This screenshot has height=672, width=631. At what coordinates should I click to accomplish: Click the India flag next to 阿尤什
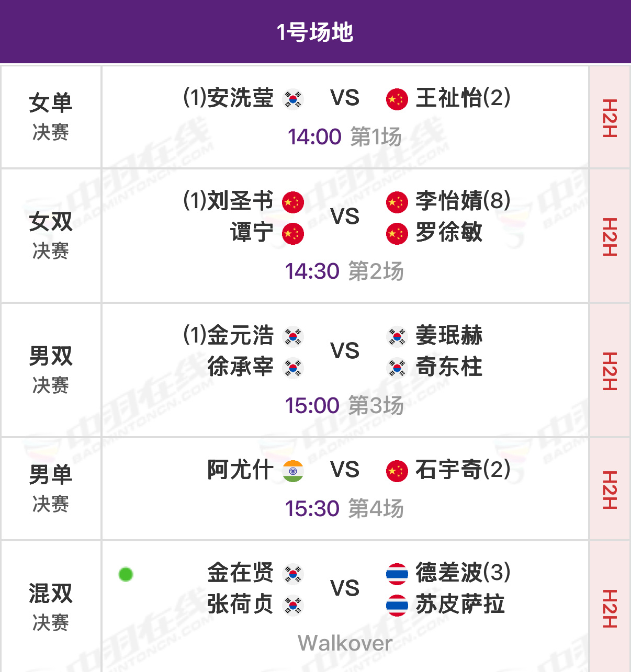[x=292, y=471]
